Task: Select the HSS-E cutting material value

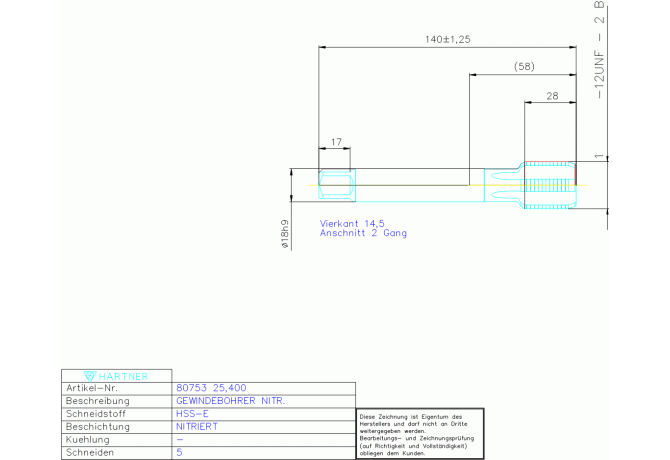Action: click(192, 414)
